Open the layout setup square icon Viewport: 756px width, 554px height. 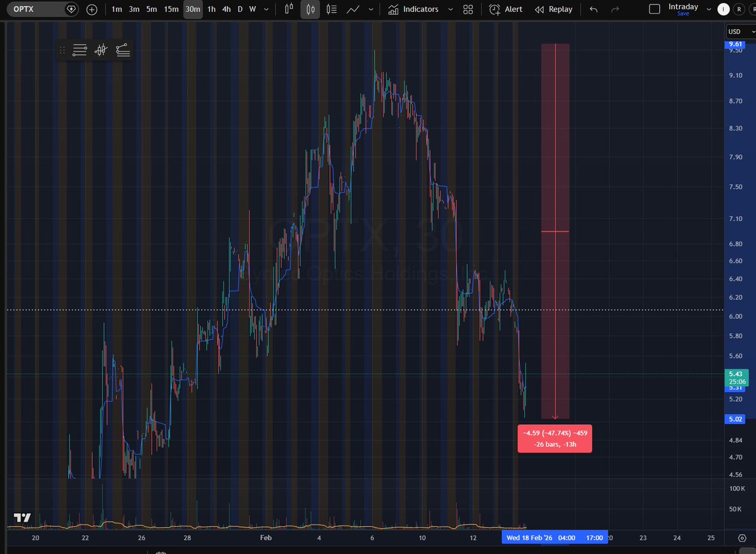655,9
